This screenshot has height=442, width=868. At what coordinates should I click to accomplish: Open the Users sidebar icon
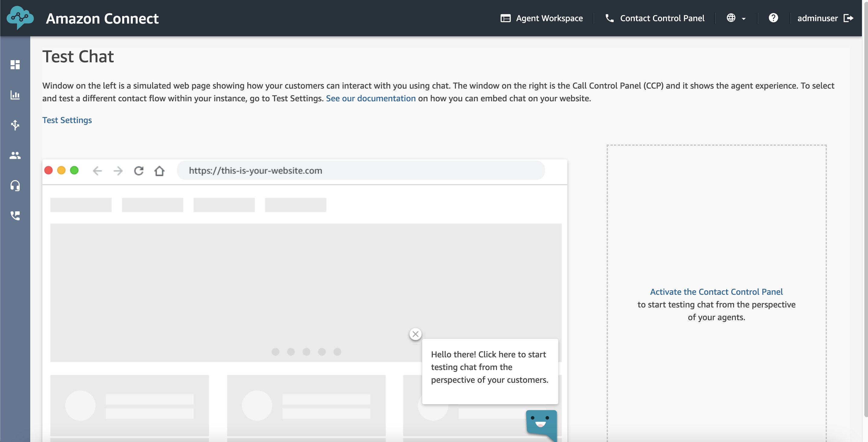tap(15, 155)
